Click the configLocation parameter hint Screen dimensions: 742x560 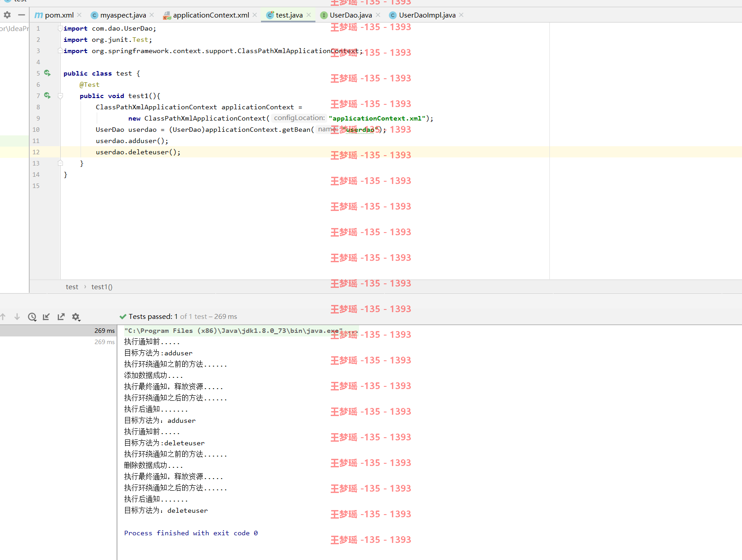point(299,118)
